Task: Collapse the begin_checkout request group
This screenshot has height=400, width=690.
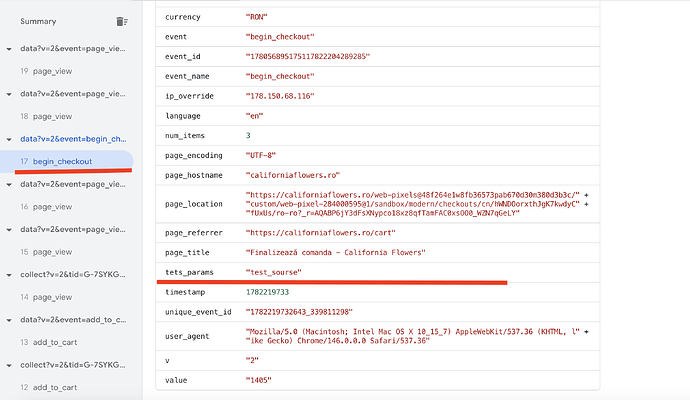Action: 9,139
